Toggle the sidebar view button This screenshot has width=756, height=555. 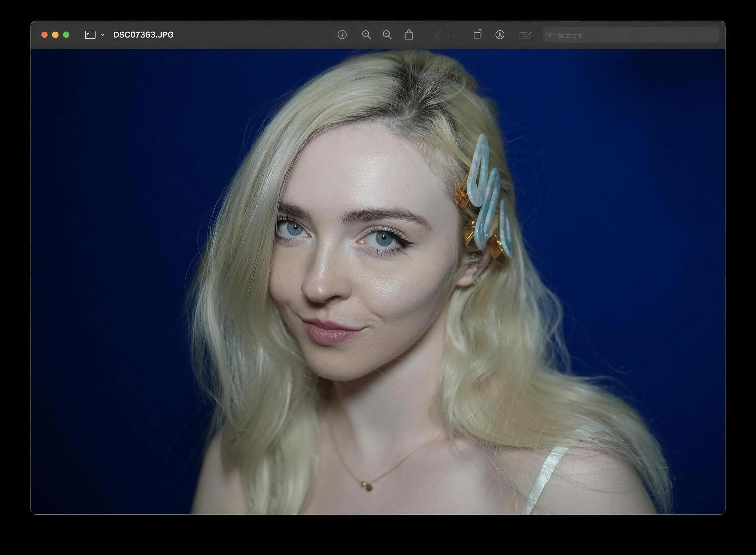coord(90,35)
